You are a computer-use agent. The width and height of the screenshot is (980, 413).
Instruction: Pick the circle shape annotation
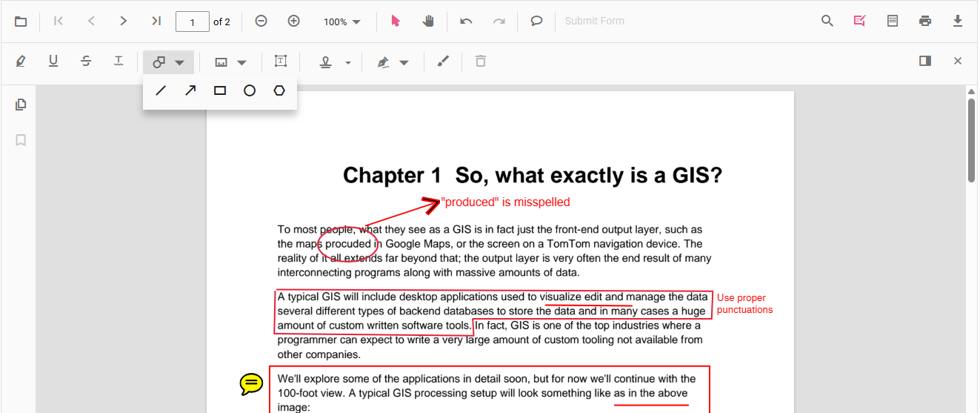coord(250,90)
